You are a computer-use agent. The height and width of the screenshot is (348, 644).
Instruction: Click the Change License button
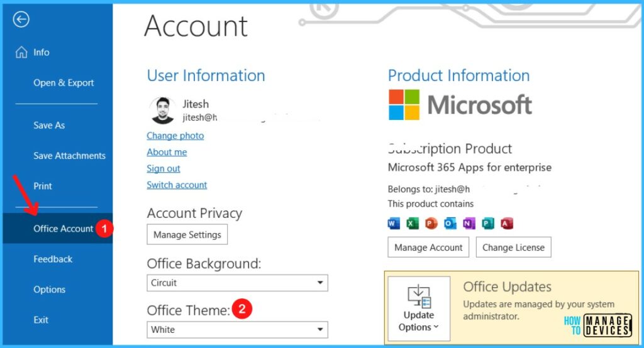click(x=513, y=247)
